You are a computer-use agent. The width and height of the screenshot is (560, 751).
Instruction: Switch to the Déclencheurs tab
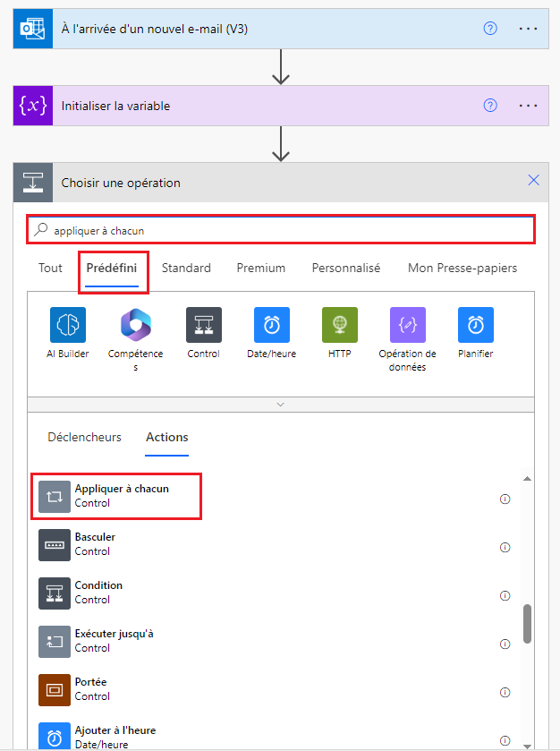84,437
